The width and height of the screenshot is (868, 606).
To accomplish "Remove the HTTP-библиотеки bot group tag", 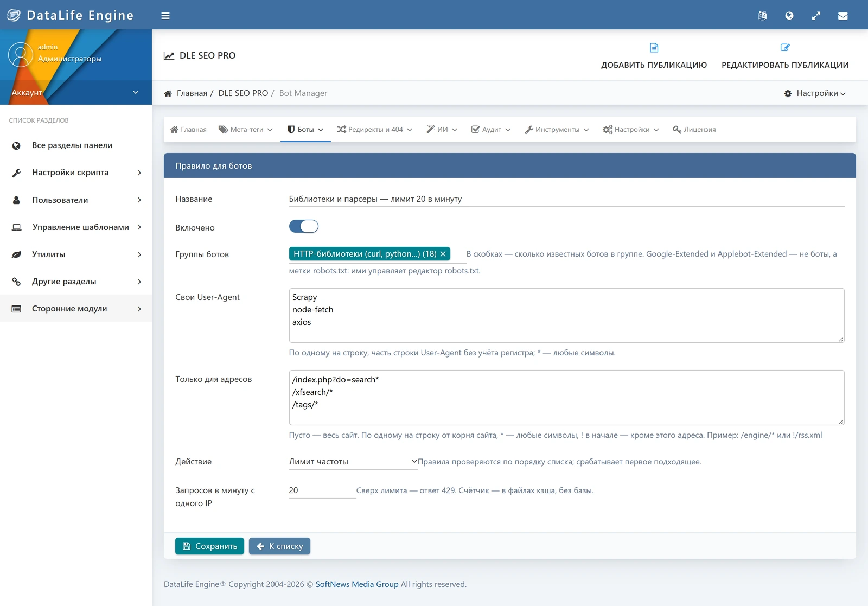I will point(443,254).
